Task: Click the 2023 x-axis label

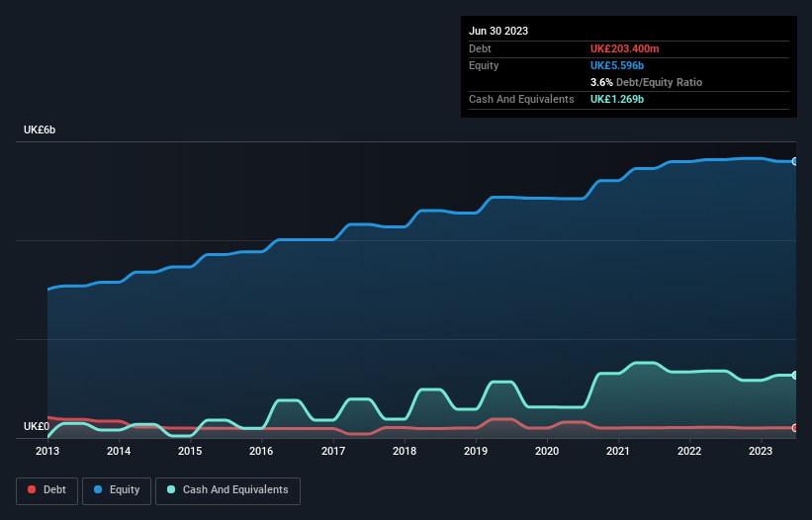Action: (761, 451)
